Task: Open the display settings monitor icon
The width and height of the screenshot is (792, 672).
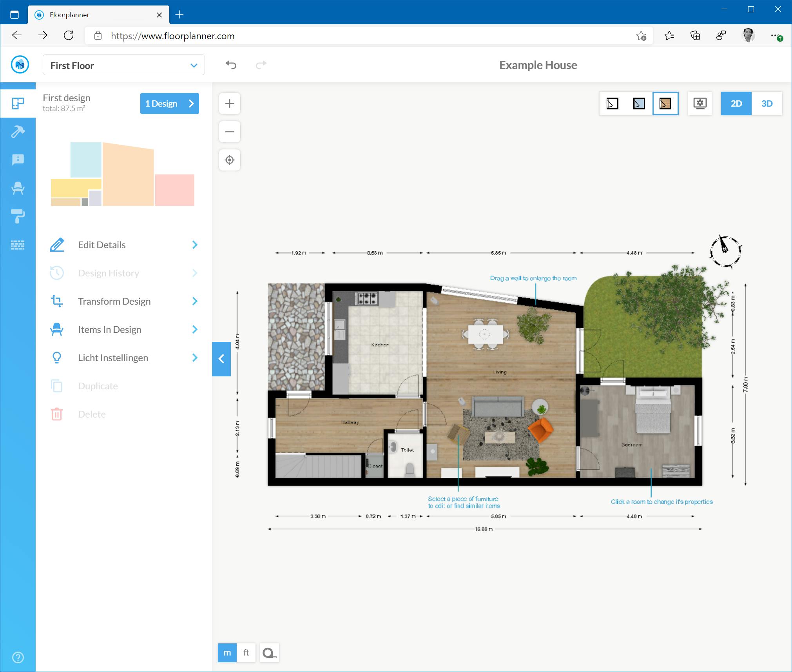Action: [x=700, y=104]
